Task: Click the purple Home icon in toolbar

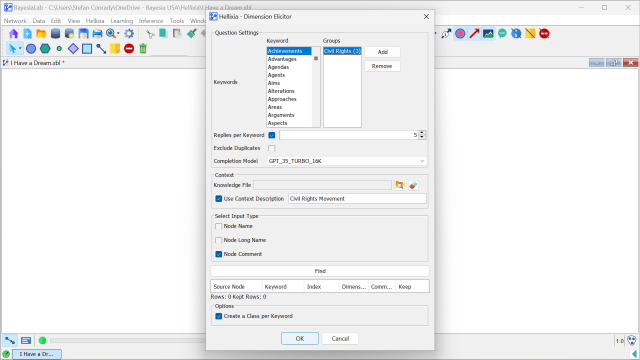Action: pos(13,33)
